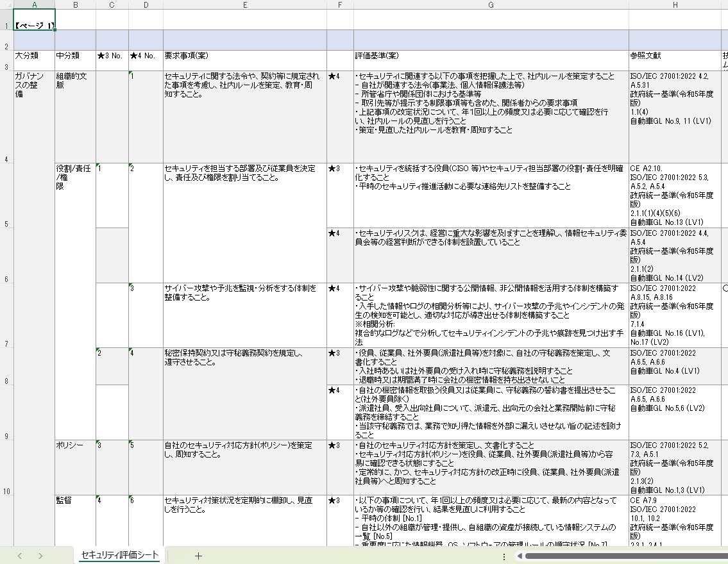Select row 4 header
This screenshot has height=564, width=728.
6,160
